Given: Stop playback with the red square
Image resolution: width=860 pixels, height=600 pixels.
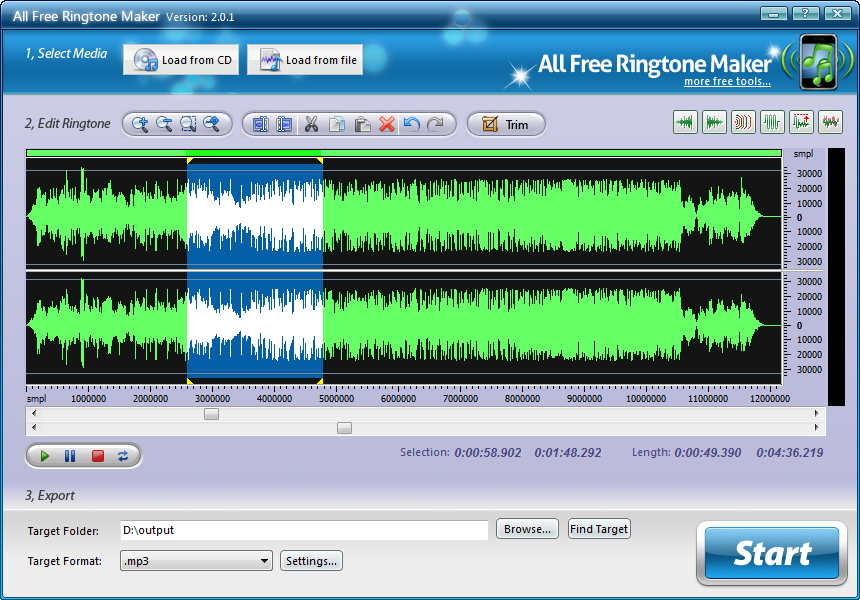Looking at the screenshot, I should tap(98, 456).
